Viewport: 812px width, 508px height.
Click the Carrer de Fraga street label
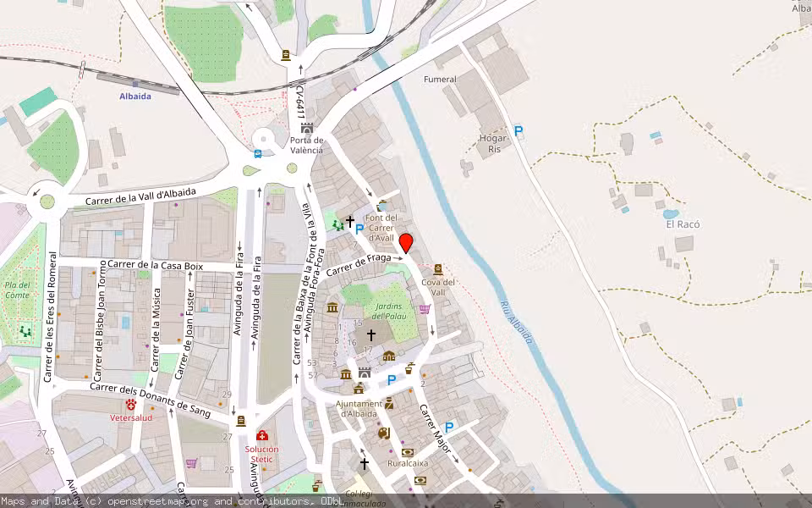359,263
